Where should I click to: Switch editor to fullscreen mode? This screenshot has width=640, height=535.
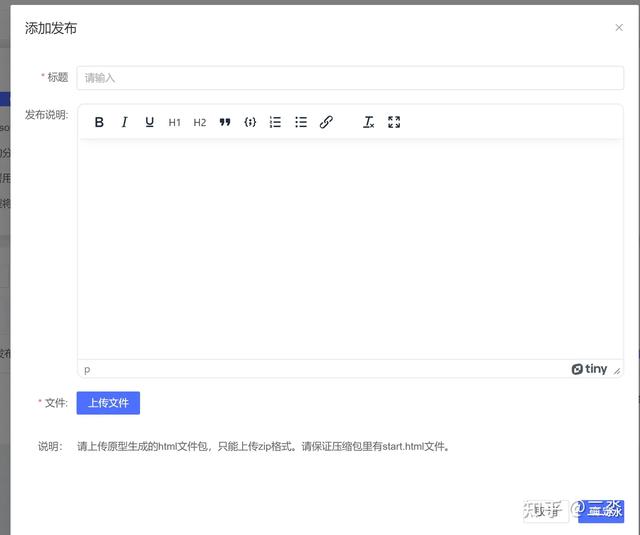tap(394, 122)
